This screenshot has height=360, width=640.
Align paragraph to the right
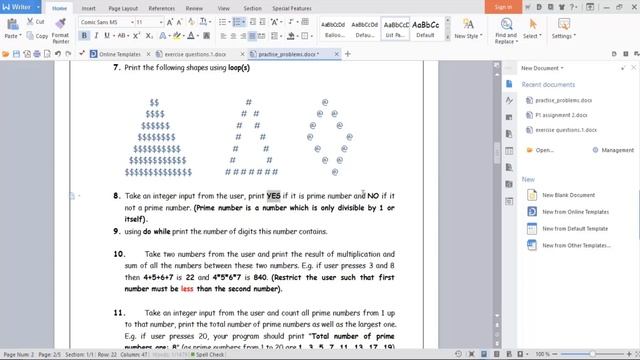tap(243, 36)
